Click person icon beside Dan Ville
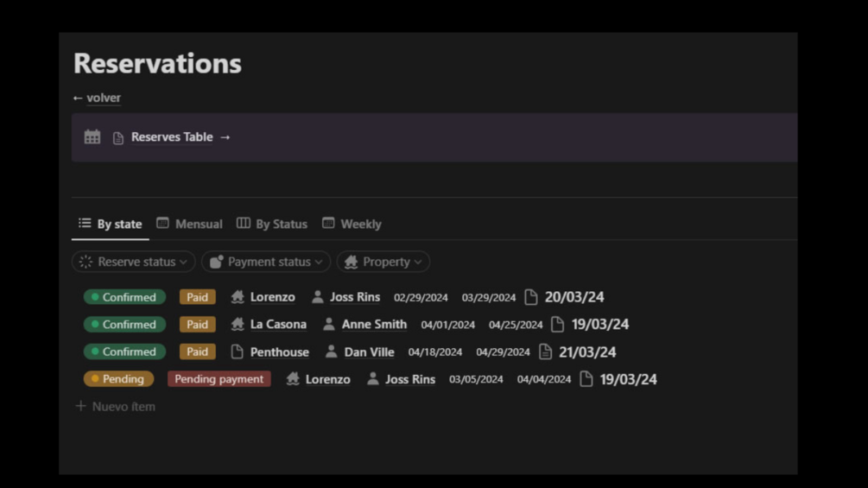This screenshot has width=868, height=488. (x=331, y=352)
